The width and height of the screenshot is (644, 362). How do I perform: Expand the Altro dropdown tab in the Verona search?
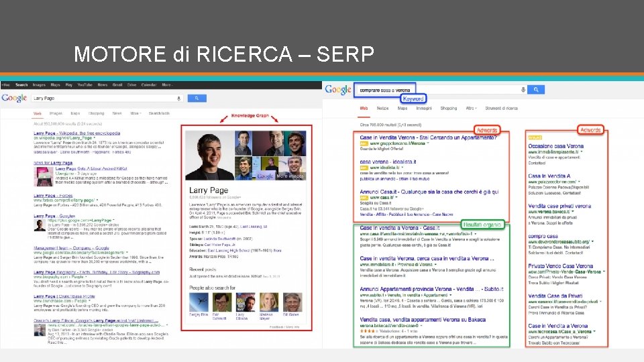(471, 109)
